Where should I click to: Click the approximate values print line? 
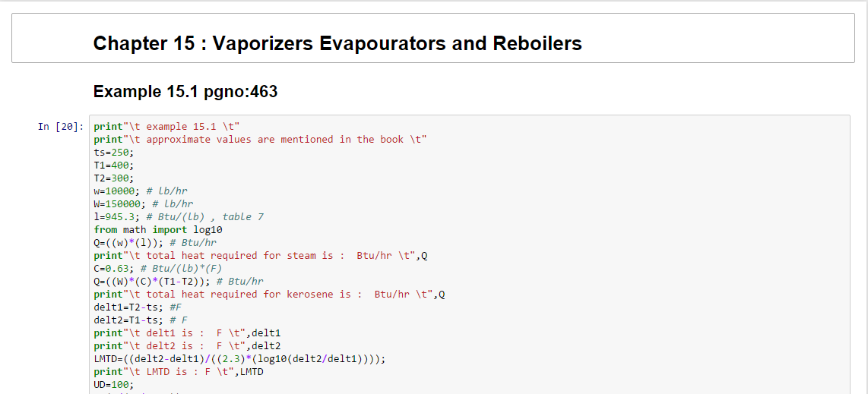pyautogui.click(x=260, y=139)
